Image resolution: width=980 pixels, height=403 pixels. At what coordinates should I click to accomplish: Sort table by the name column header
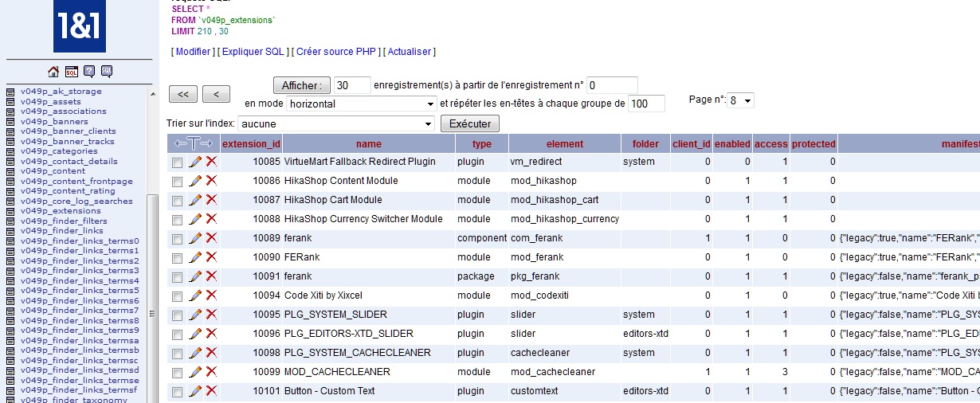pyautogui.click(x=368, y=144)
